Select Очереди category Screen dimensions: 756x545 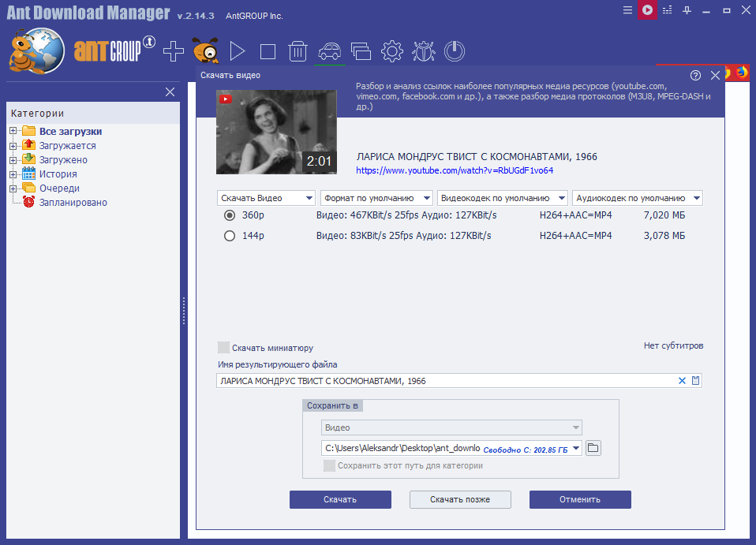click(59, 189)
